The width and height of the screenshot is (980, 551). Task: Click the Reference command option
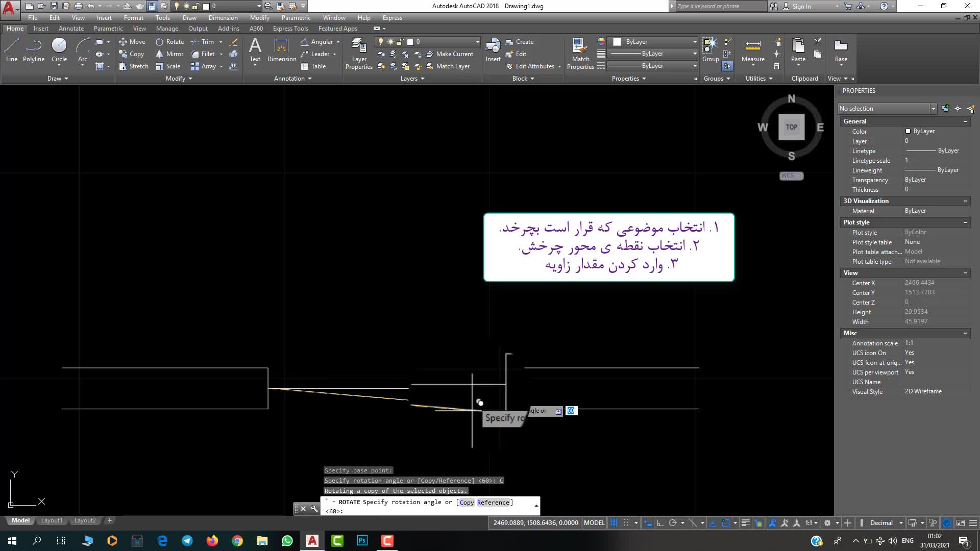click(493, 503)
